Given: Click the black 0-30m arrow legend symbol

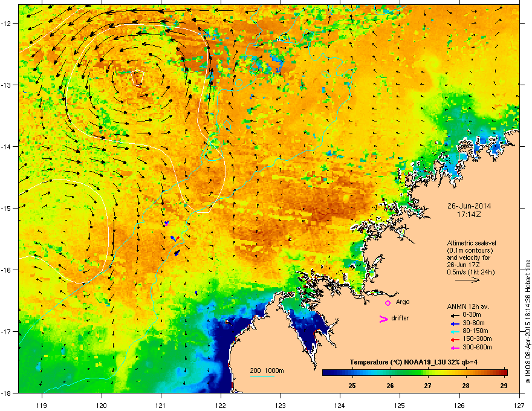Looking at the screenshot, I should (455, 315).
